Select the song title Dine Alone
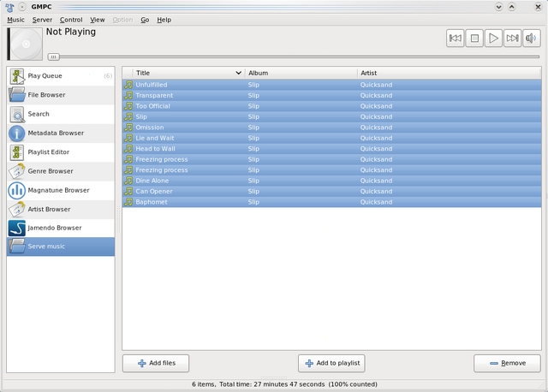The width and height of the screenshot is (548, 392). pos(152,181)
